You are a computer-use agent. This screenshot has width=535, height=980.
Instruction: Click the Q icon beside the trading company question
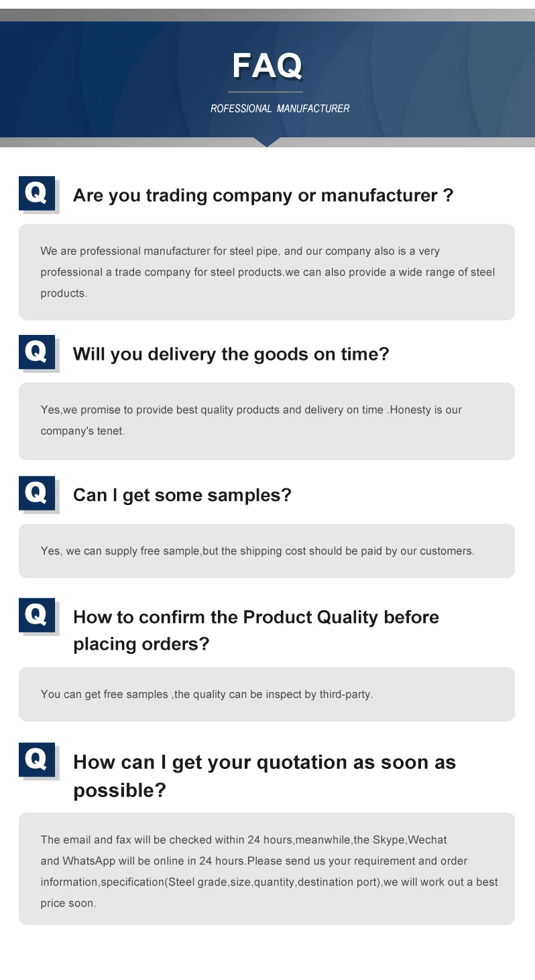tap(36, 194)
